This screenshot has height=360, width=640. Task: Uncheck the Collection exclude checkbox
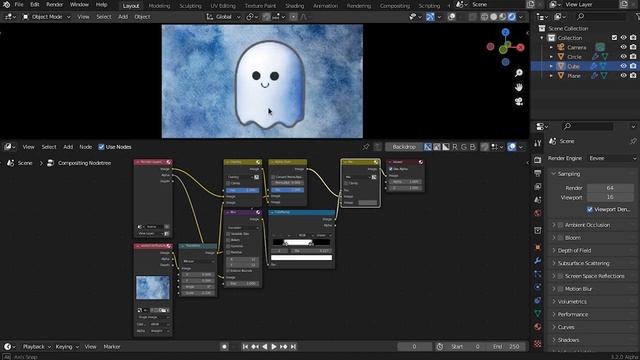(x=614, y=38)
